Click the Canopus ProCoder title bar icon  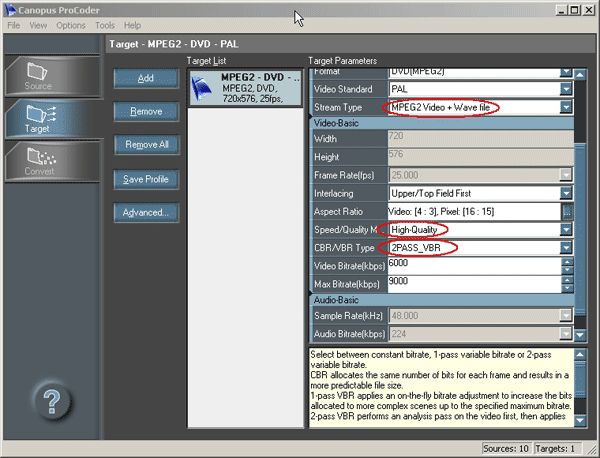point(10,10)
